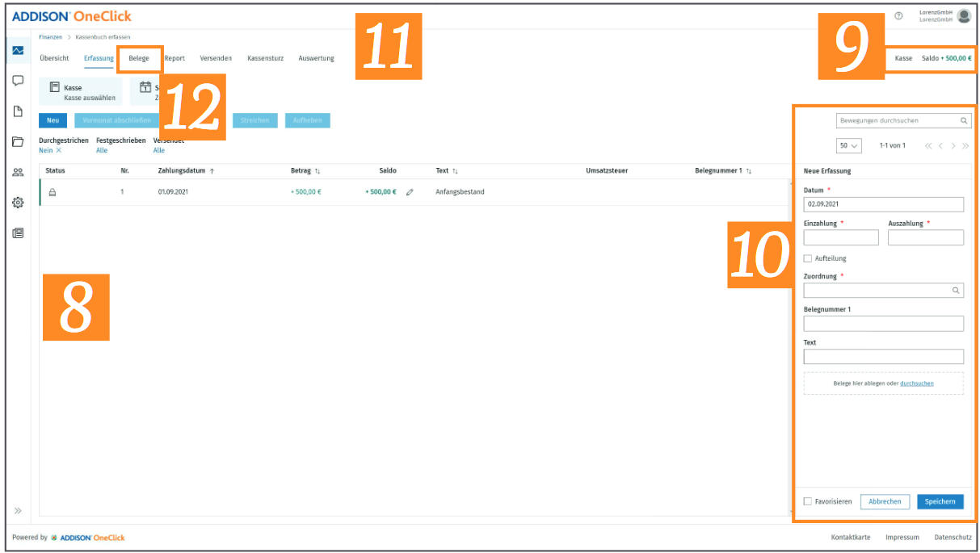Remove the Durchgestrichen Nein filter
980x553 pixels.
point(59,150)
